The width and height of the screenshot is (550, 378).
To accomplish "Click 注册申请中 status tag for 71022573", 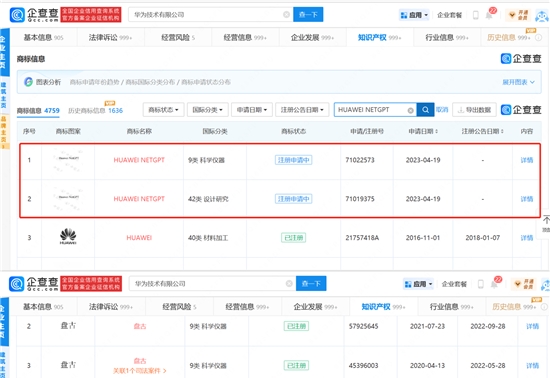I will tap(293, 160).
